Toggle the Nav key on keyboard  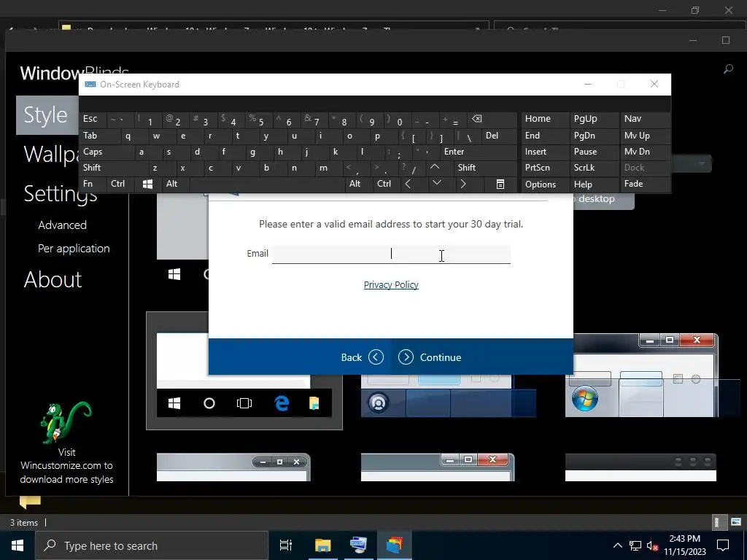644,119
